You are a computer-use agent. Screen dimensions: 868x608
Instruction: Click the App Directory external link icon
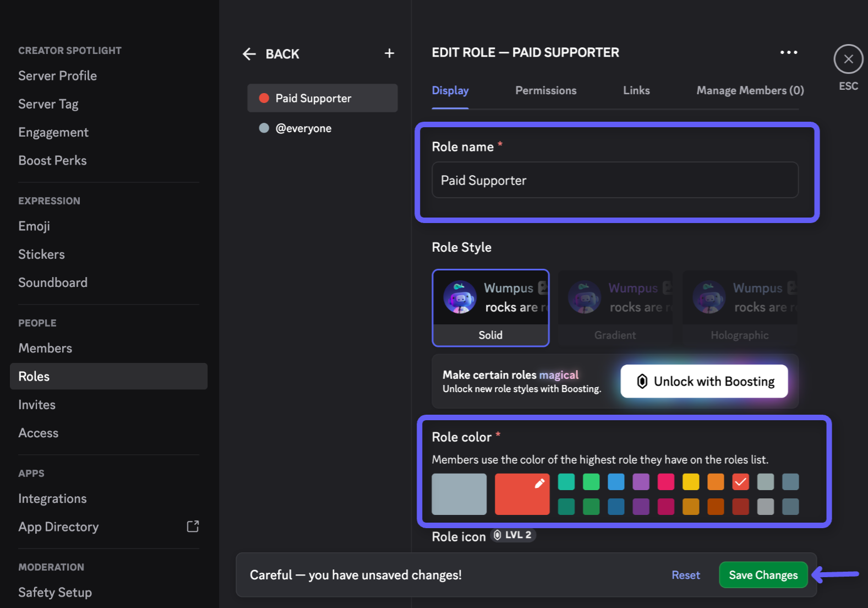point(193,526)
